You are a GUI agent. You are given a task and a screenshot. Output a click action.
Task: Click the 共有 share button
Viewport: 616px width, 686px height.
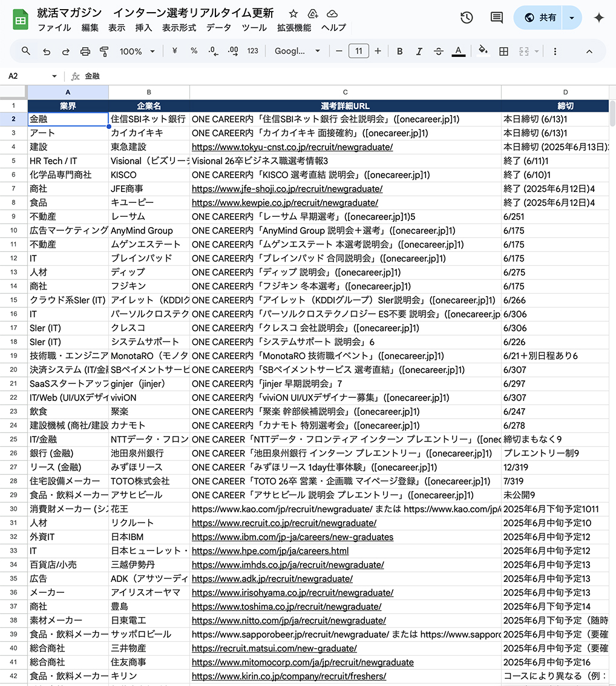(x=539, y=18)
